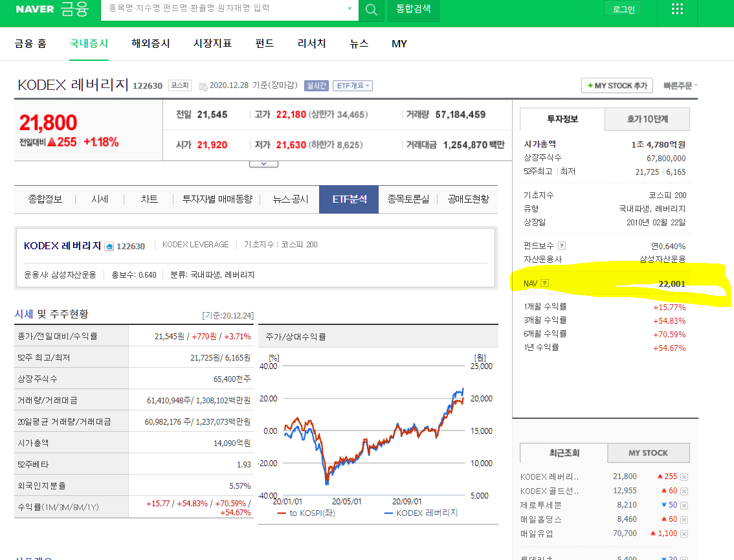
Task: Click the current price 21,800
Action: coord(48,122)
